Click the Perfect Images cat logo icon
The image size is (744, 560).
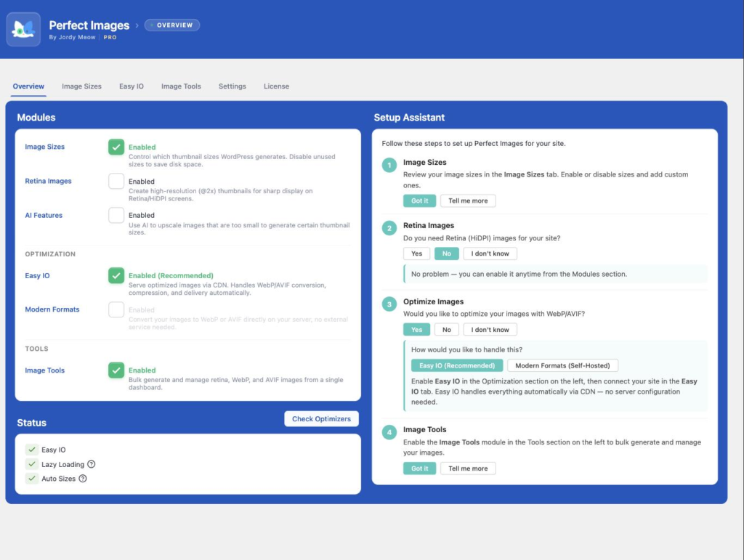(23, 29)
